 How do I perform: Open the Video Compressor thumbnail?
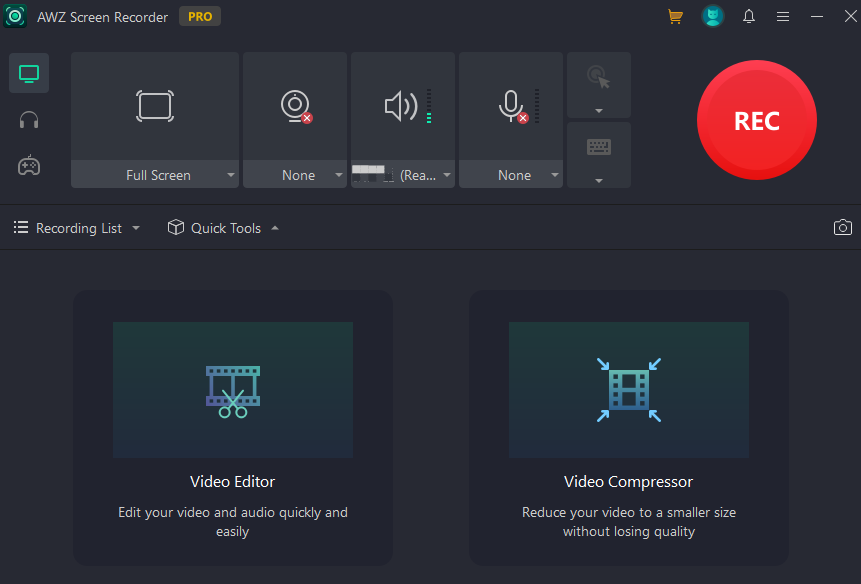(x=629, y=390)
